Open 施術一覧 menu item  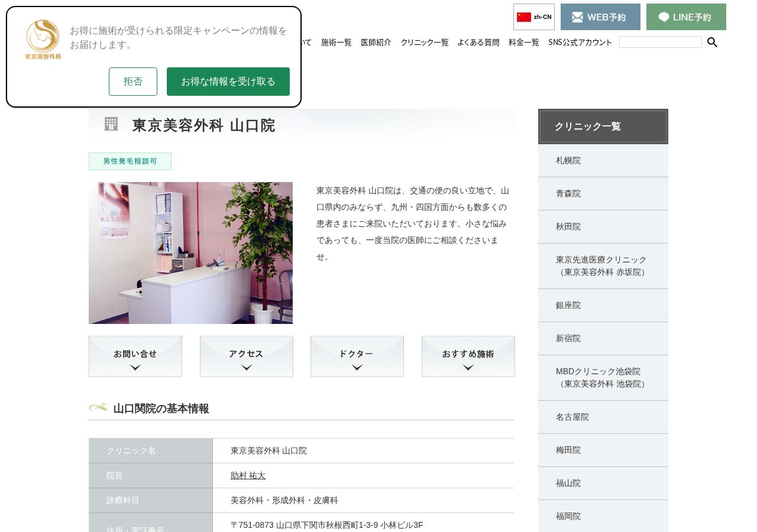pyautogui.click(x=337, y=42)
